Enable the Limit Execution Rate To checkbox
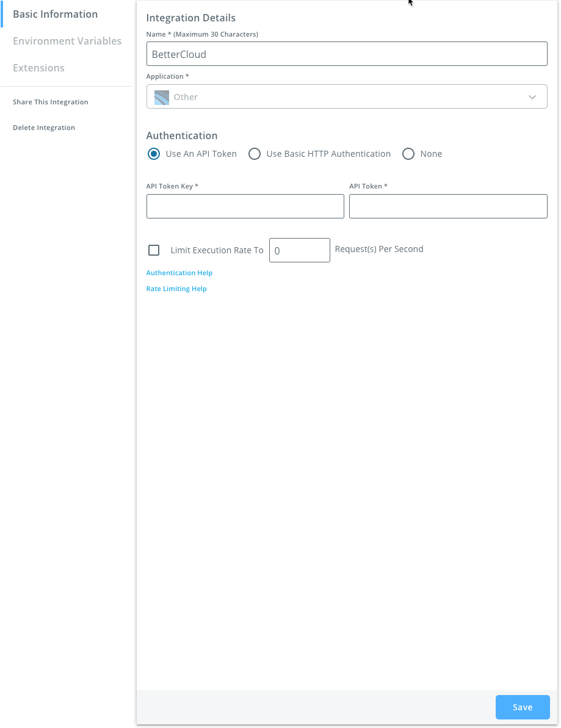The height and width of the screenshot is (728, 561). coord(153,250)
